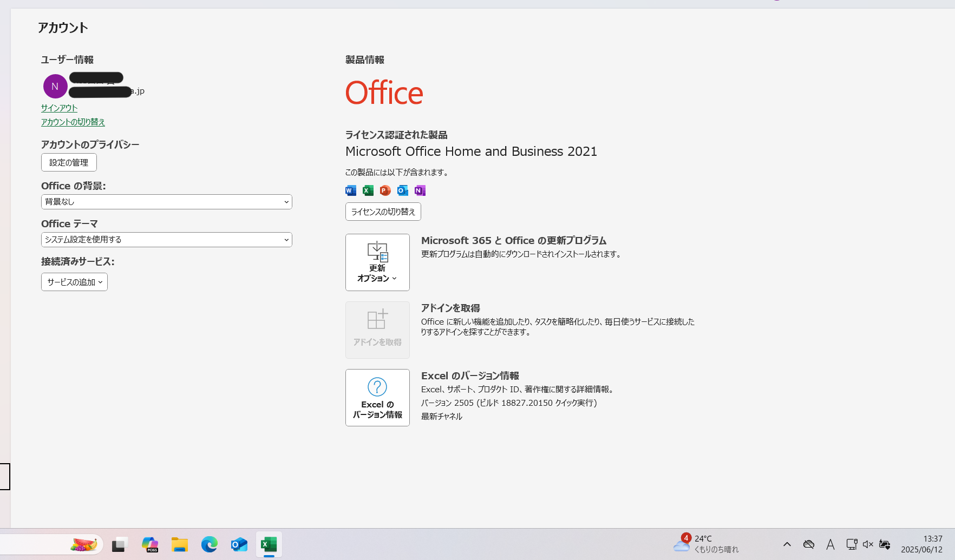Click the アカウント page title

pyautogui.click(x=63, y=28)
